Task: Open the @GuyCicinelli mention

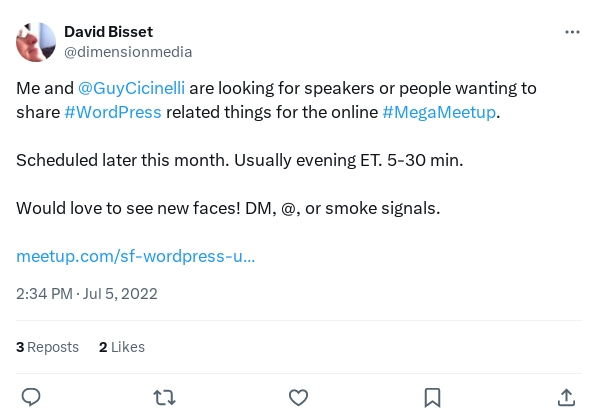Action: pos(132,88)
